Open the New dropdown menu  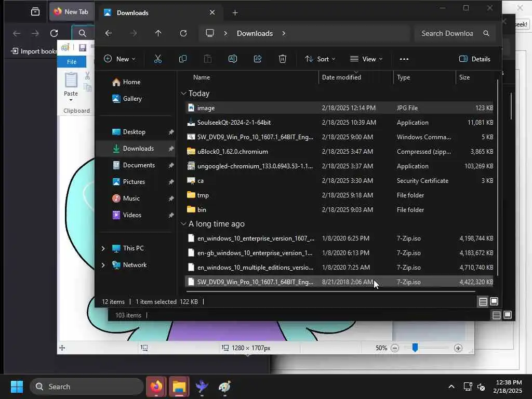119,59
